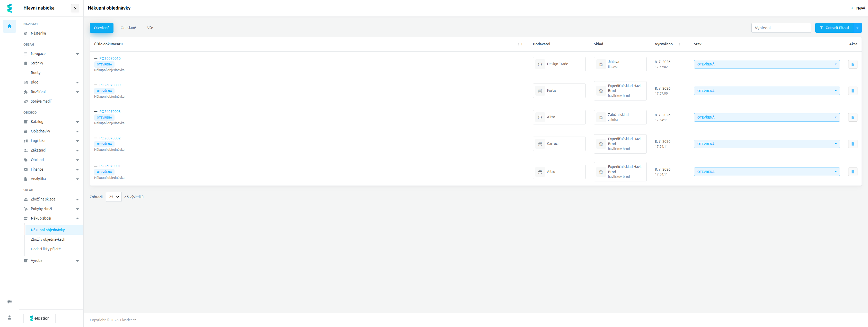The width and height of the screenshot is (868, 327).
Task: Collapse row toggle beside PO26070009
Action: click(x=96, y=85)
